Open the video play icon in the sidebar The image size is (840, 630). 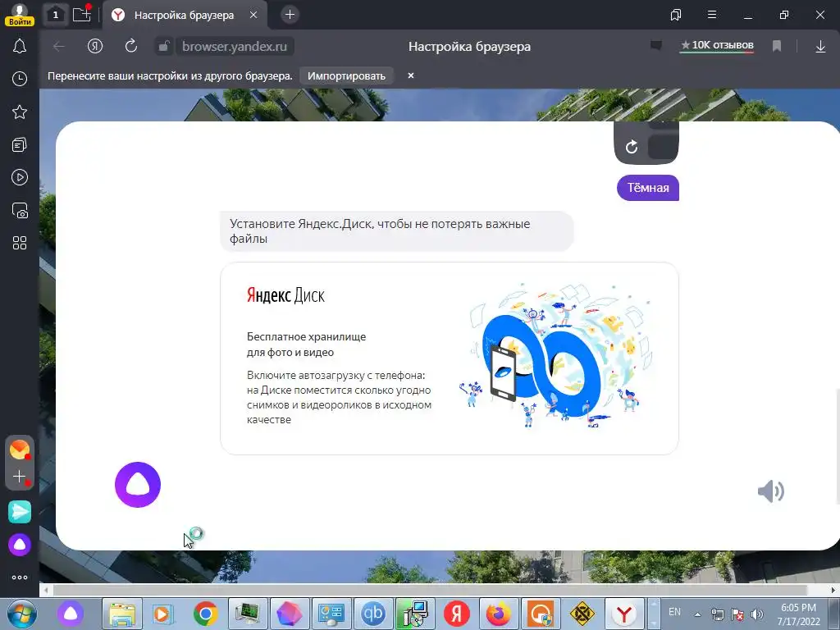(x=20, y=177)
